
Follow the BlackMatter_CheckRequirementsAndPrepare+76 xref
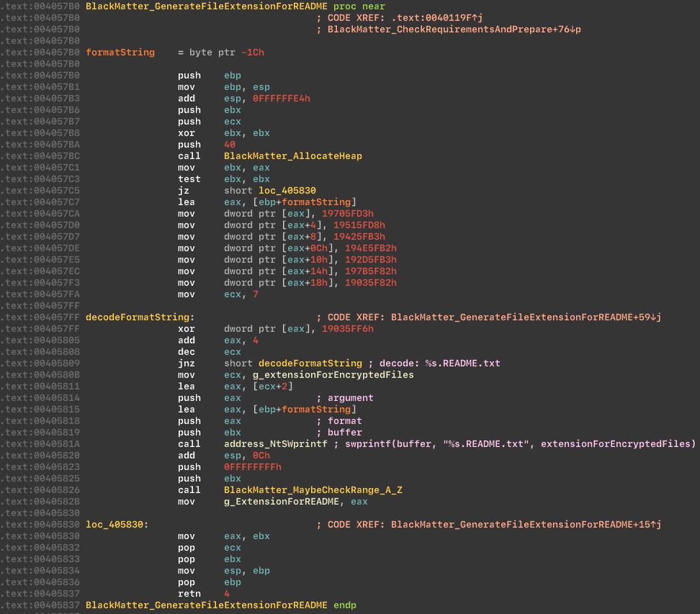(x=454, y=30)
